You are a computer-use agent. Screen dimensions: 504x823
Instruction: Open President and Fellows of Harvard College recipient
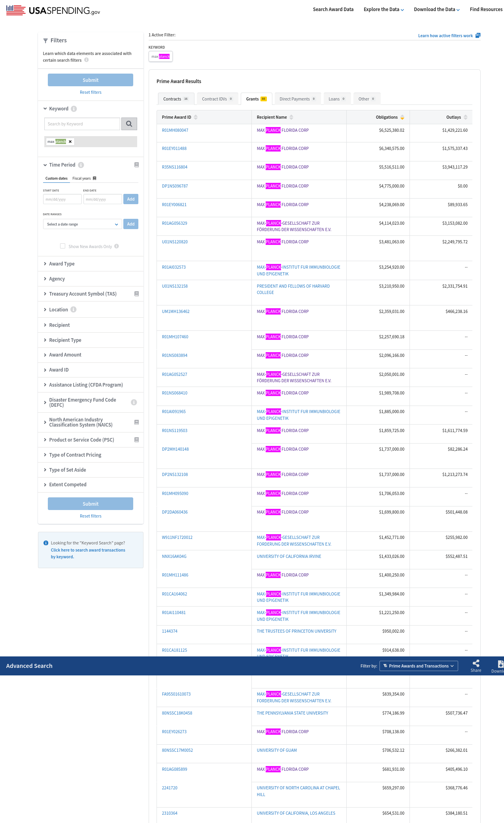[x=293, y=289]
